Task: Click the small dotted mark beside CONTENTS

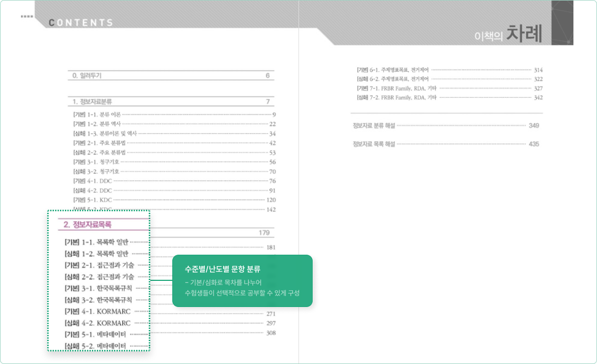Action: click(27, 17)
